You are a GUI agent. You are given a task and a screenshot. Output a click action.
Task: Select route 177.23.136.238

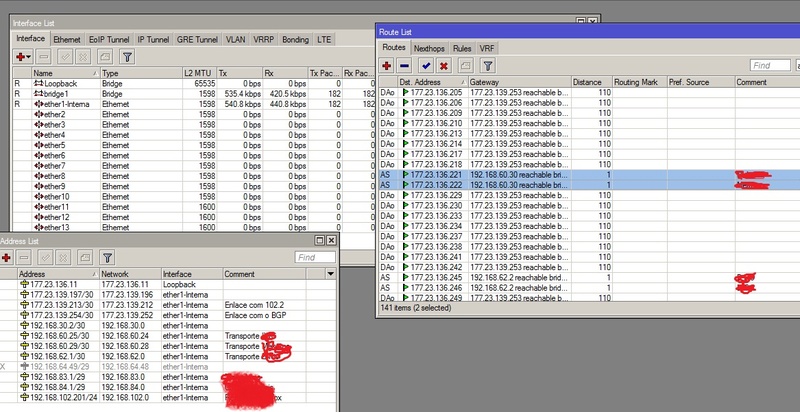(589, 247)
